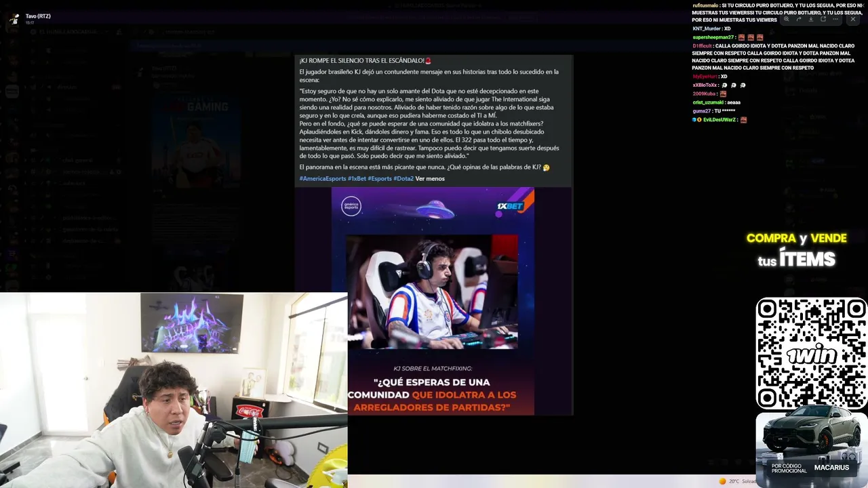Open the three-dot more options menu
Image resolution: width=868 pixels, height=488 pixels.
tap(836, 19)
